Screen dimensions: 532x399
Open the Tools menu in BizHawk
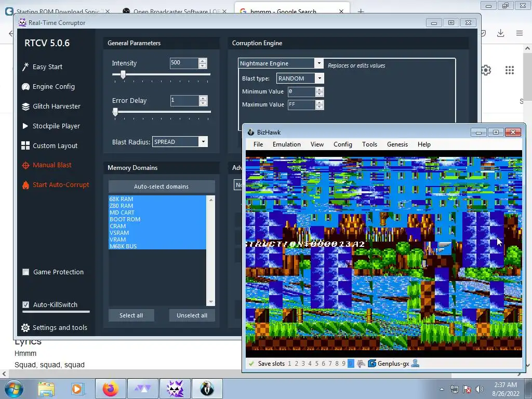(369, 144)
